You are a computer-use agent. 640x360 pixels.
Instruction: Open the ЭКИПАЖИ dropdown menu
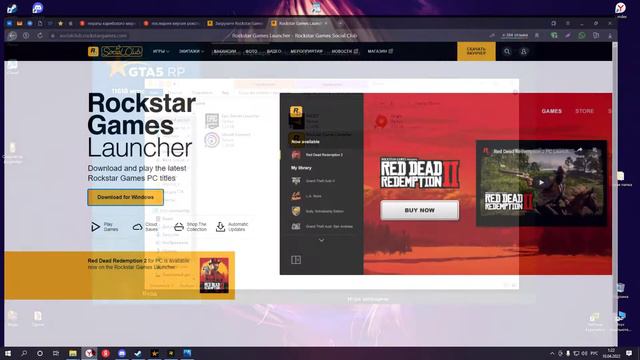coord(191,51)
